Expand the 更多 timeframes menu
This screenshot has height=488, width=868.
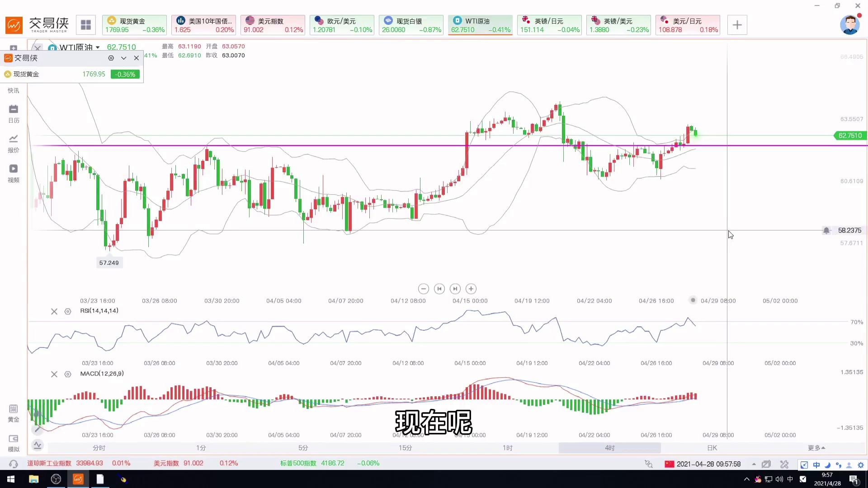pyautogui.click(x=816, y=448)
